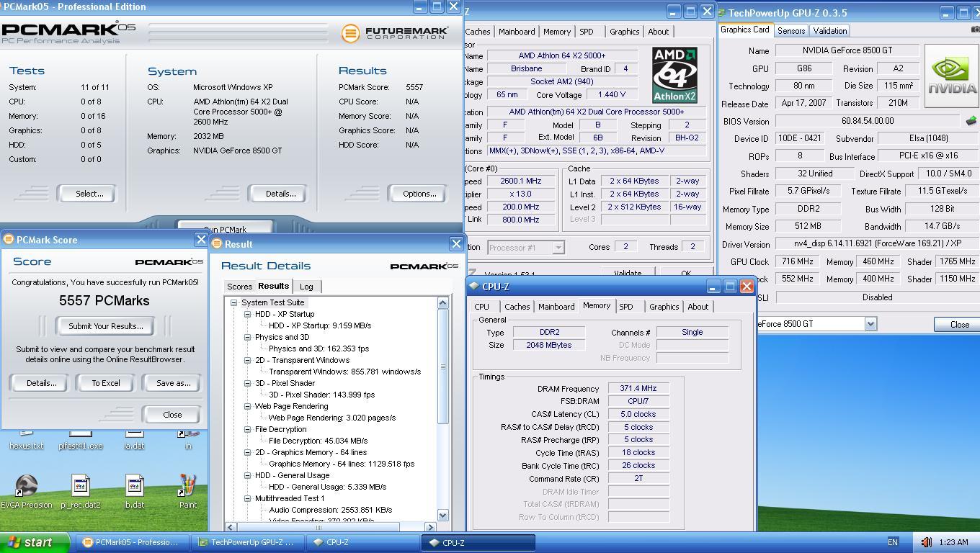Click the right arrow of the result horizontal scrollbar
The width and height of the screenshot is (980, 553).
coord(430,527)
